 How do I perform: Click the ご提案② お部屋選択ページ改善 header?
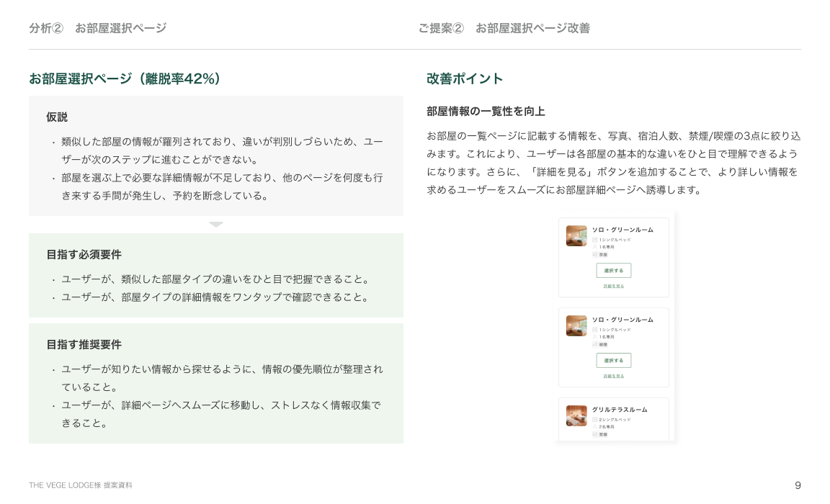[x=504, y=28]
